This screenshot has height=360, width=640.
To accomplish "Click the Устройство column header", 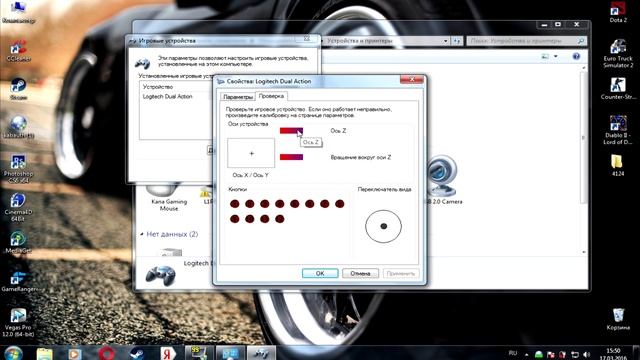I will [158, 87].
